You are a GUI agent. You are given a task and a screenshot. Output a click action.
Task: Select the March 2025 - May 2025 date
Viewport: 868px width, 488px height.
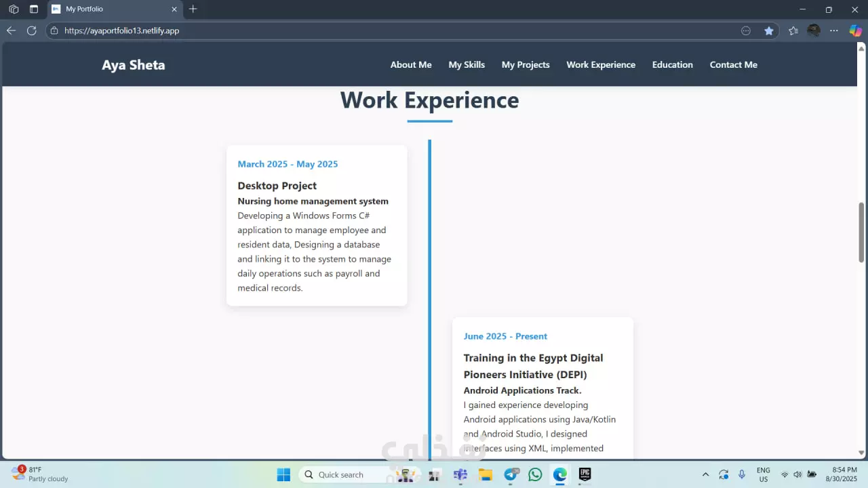(x=288, y=164)
